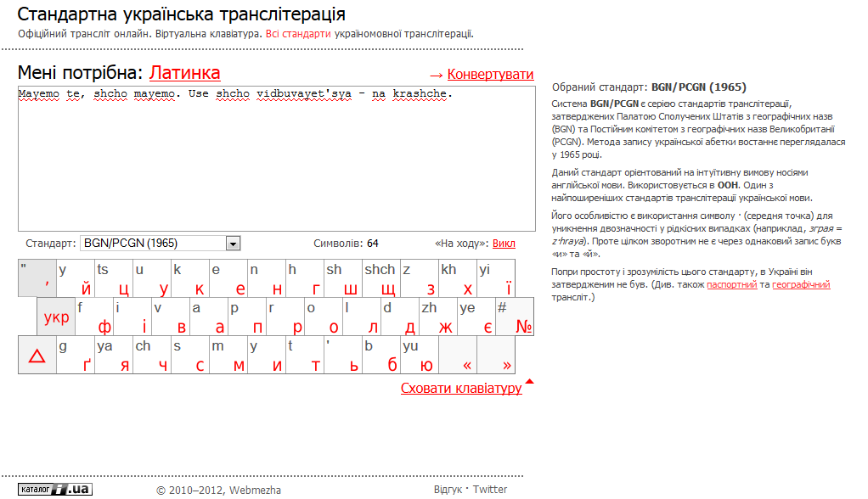Collapse keyboard with Сховати клавіатуру

(461, 389)
